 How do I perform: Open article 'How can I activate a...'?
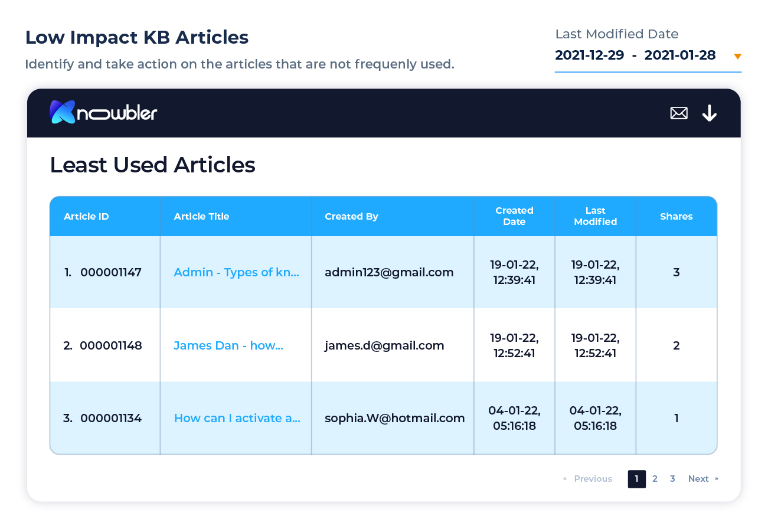point(237,418)
